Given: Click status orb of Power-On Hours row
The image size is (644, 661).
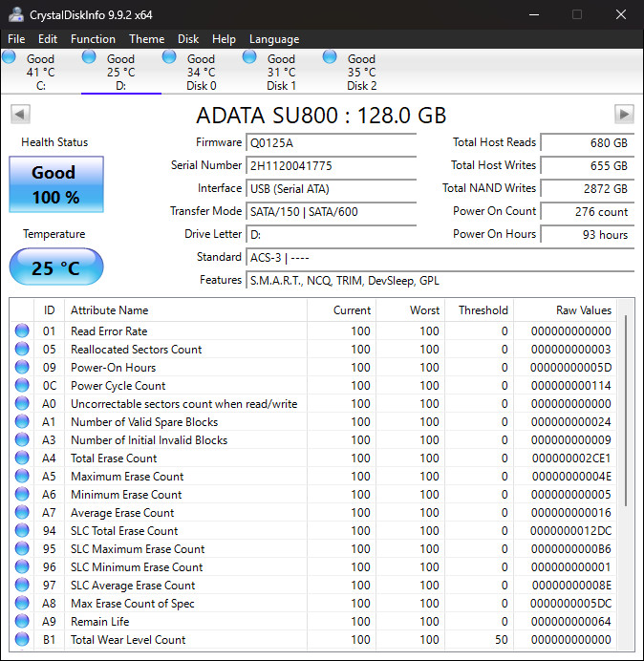Looking at the screenshot, I should [x=22, y=367].
